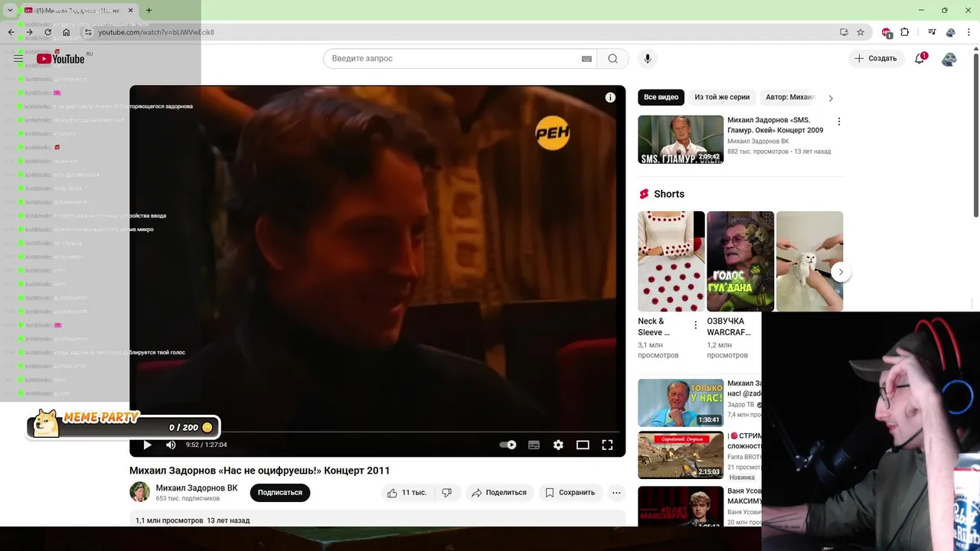Seek using the video progress bar
This screenshot has width=980, height=551.
click(377, 432)
